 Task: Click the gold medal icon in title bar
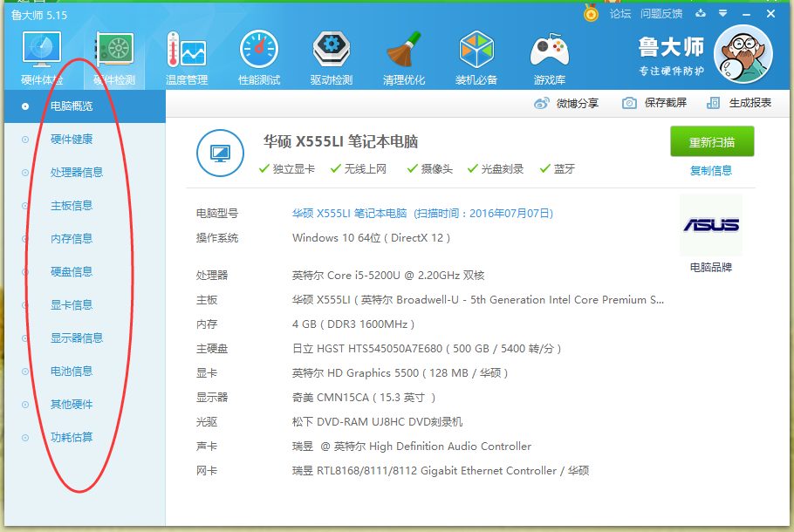(x=591, y=13)
